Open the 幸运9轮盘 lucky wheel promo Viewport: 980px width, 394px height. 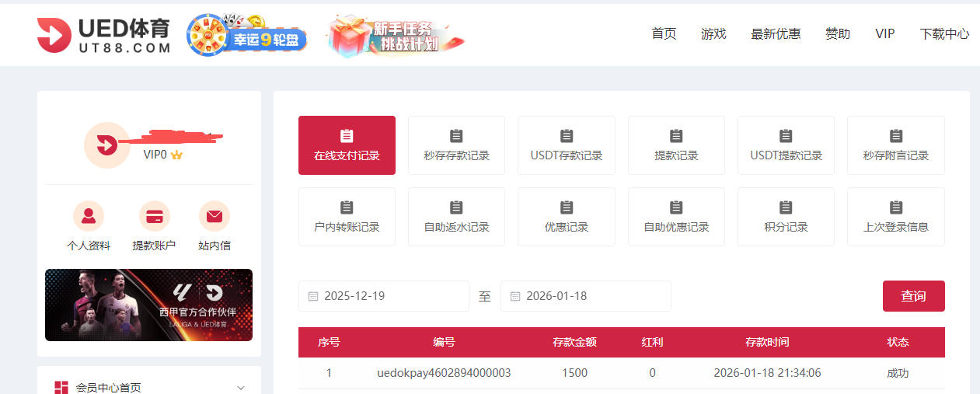[246, 36]
